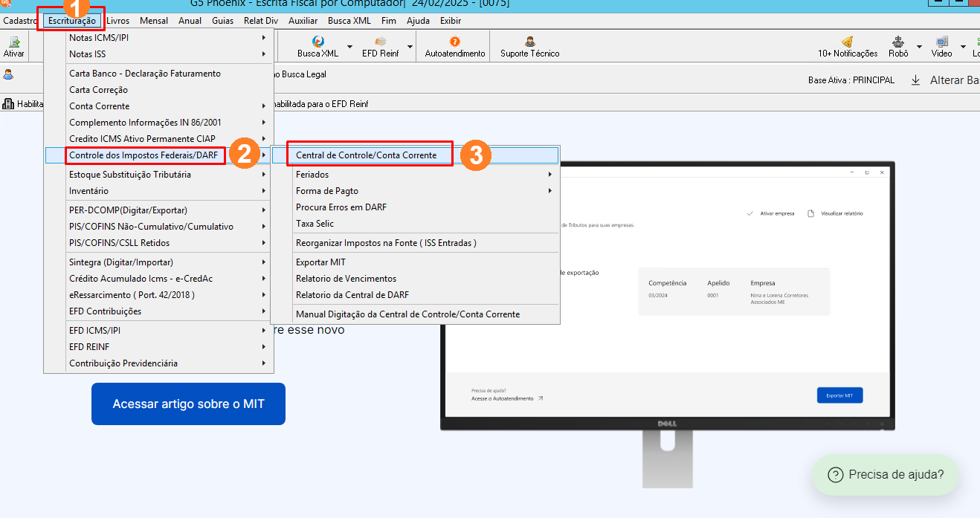Select the Ativar toolbar icon
The height and width of the screenshot is (518, 980).
click(x=14, y=46)
